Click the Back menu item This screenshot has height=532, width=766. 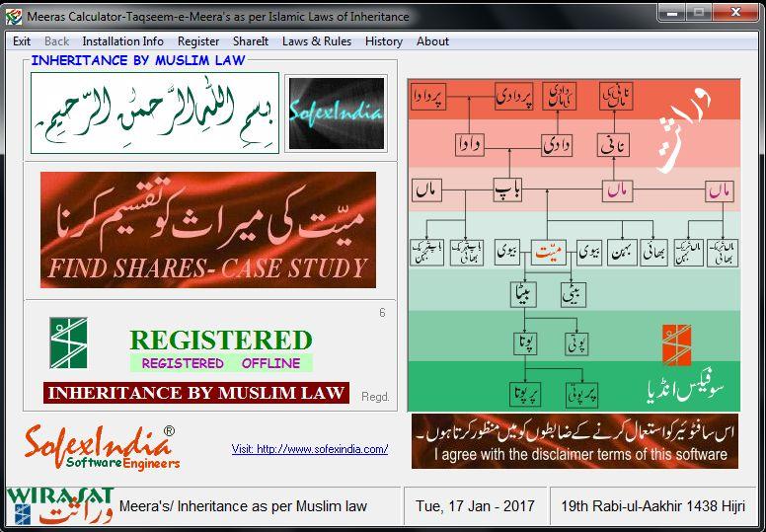click(x=56, y=41)
